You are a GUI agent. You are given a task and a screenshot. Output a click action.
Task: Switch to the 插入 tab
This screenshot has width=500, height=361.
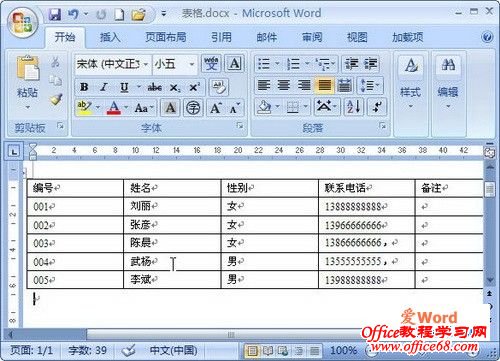[110, 37]
